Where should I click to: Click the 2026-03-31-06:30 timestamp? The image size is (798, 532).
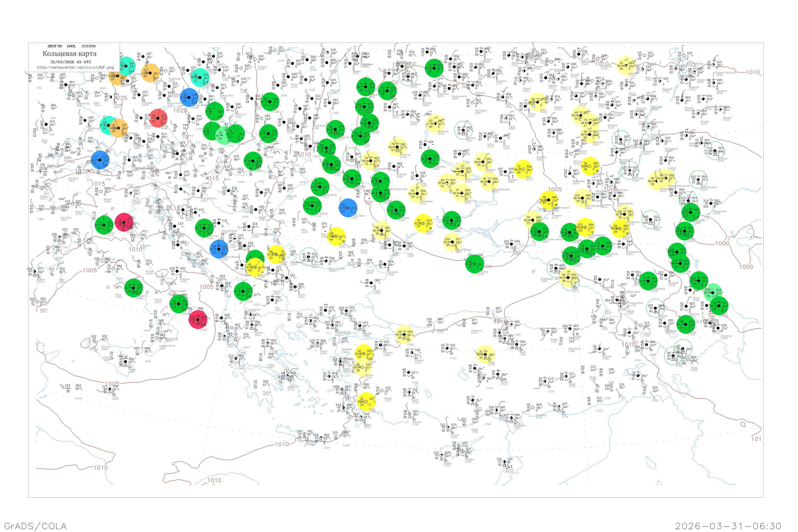(728, 526)
